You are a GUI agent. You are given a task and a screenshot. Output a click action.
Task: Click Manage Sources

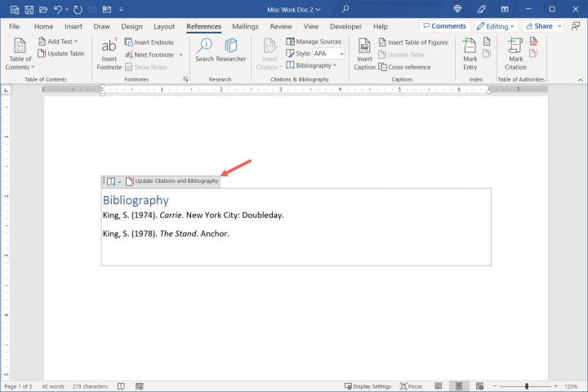(x=313, y=42)
